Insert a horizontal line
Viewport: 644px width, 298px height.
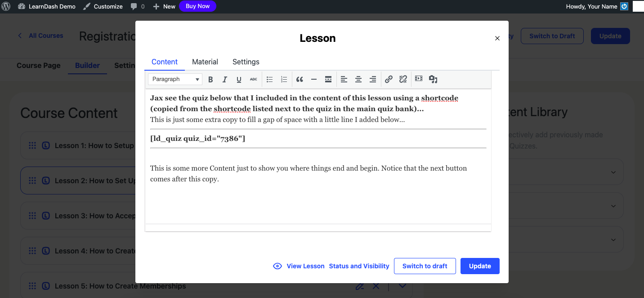pos(314,80)
